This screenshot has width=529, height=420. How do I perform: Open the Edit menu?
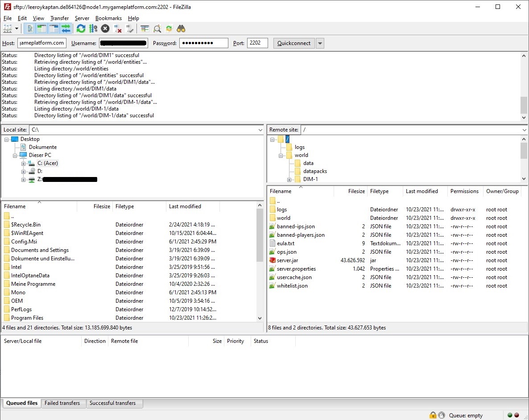pos(22,18)
